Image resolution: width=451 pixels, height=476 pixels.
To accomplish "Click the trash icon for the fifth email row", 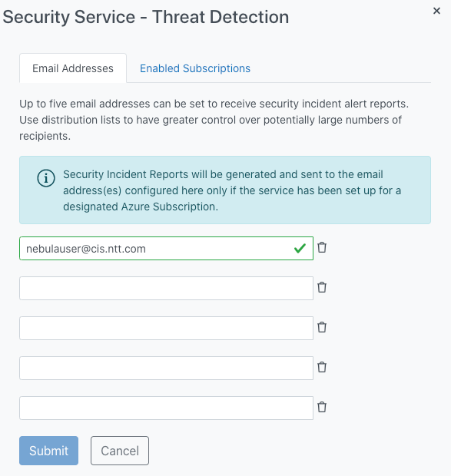I will pyautogui.click(x=322, y=407).
